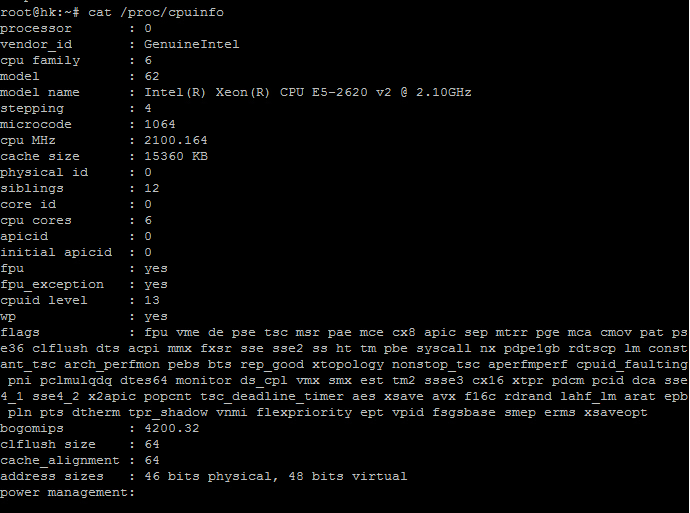
Task: Click the clflush size label
Action: [x=48, y=444]
